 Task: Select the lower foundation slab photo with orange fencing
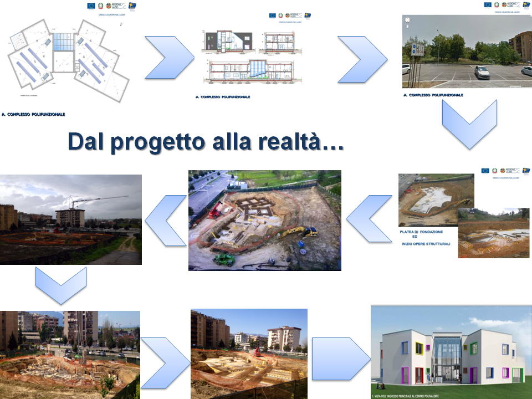point(494,233)
